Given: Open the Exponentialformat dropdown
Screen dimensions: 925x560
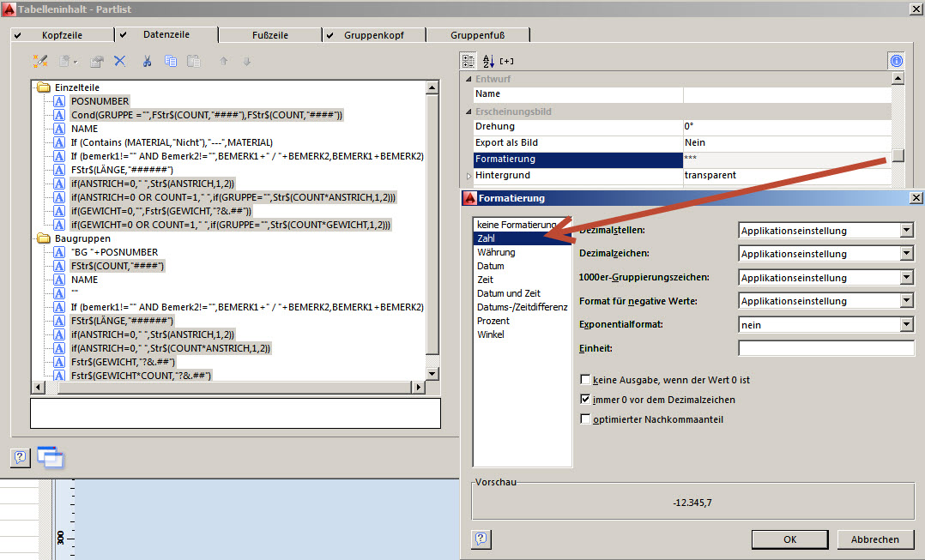Looking at the screenshot, I should pyautogui.click(x=907, y=325).
